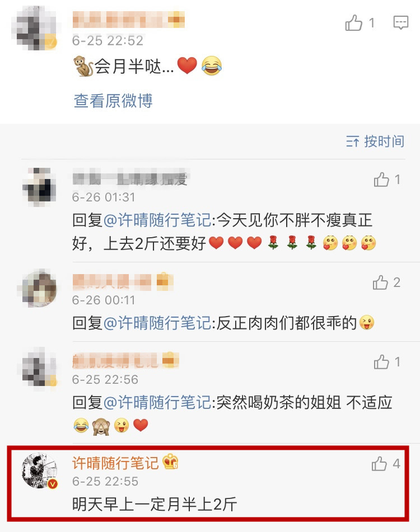Open avatar of 6-26 00:11 commenter
This screenshot has width=420, height=532.
click(39, 289)
